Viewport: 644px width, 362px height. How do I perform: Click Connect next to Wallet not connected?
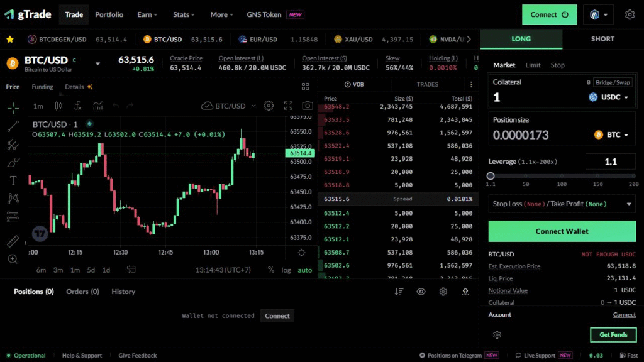tap(277, 316)
